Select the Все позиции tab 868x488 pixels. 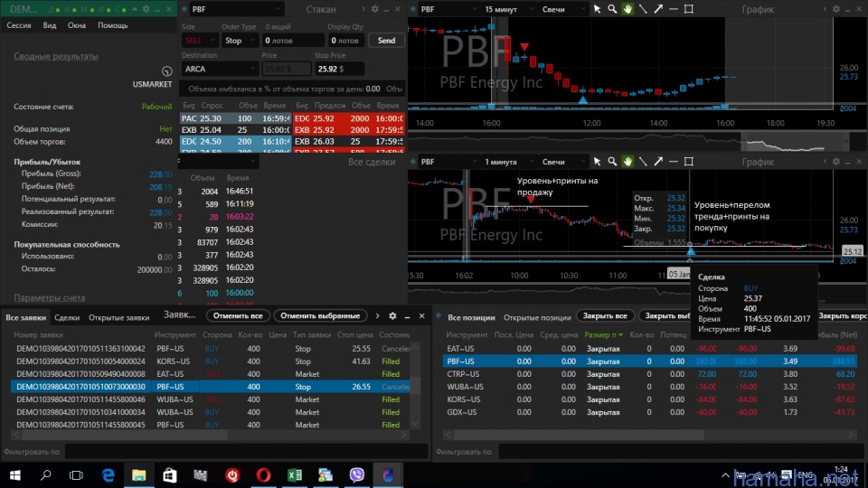(471, 317)
